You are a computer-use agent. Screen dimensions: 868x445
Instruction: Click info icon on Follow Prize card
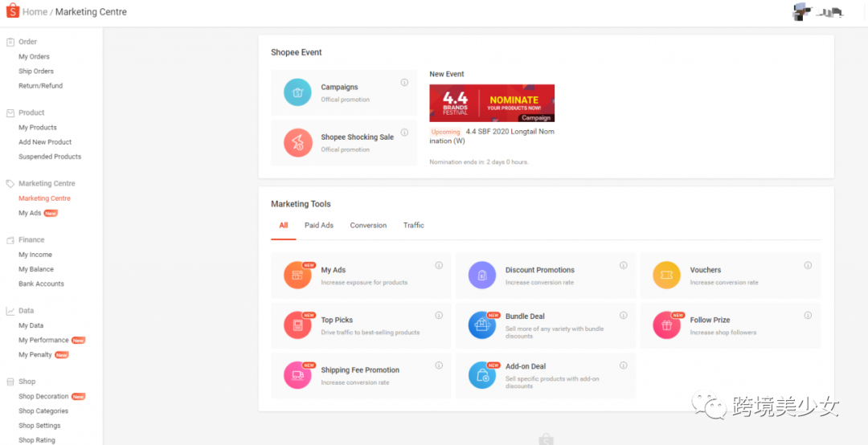(808, 315)
